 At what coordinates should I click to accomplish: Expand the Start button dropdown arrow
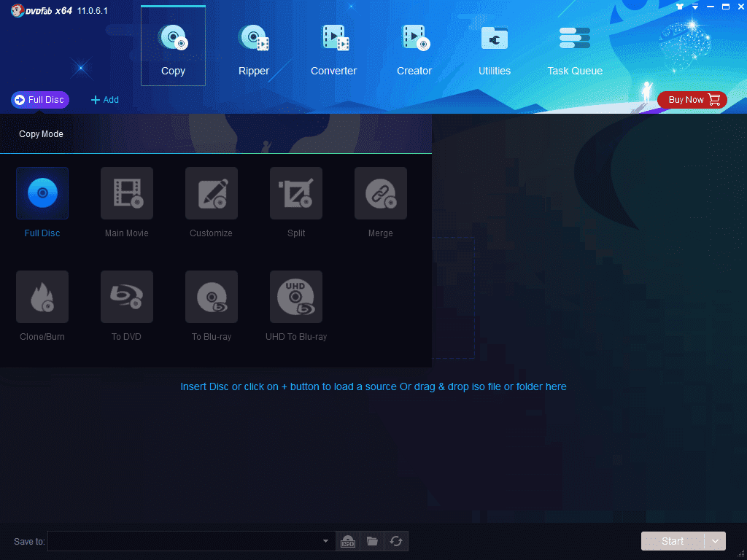point(715,541)
